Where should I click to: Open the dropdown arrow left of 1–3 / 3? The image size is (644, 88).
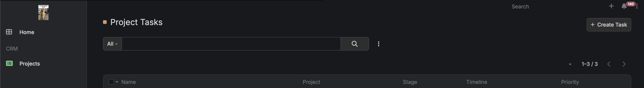point(570,64)
